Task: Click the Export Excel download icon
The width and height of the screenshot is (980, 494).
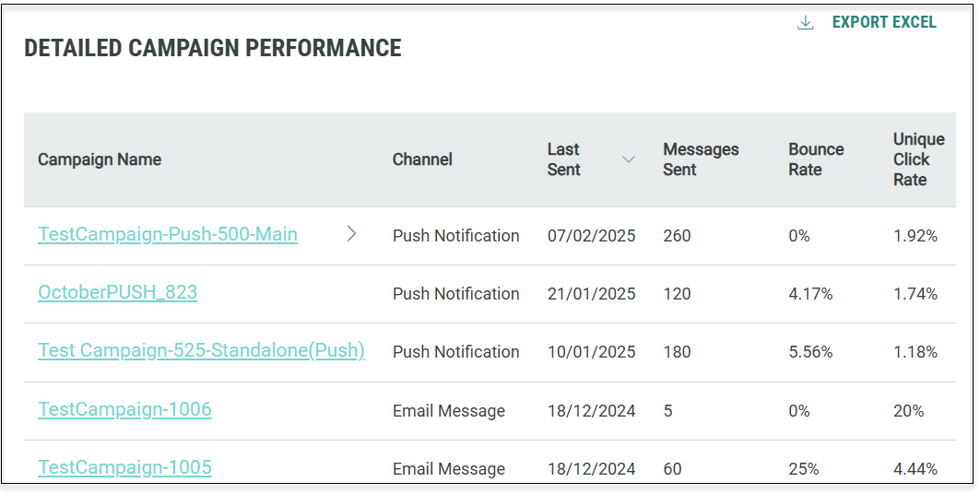Action: coord(805,23)
